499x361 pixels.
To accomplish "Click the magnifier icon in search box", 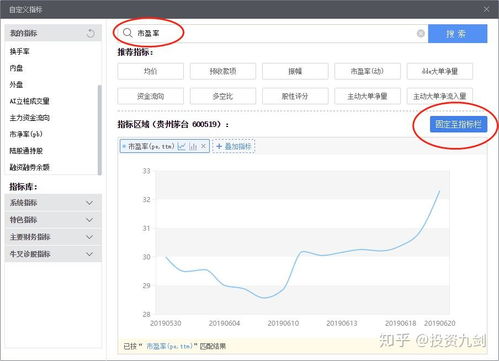I will pyautogui.click(x=127, y=33).
